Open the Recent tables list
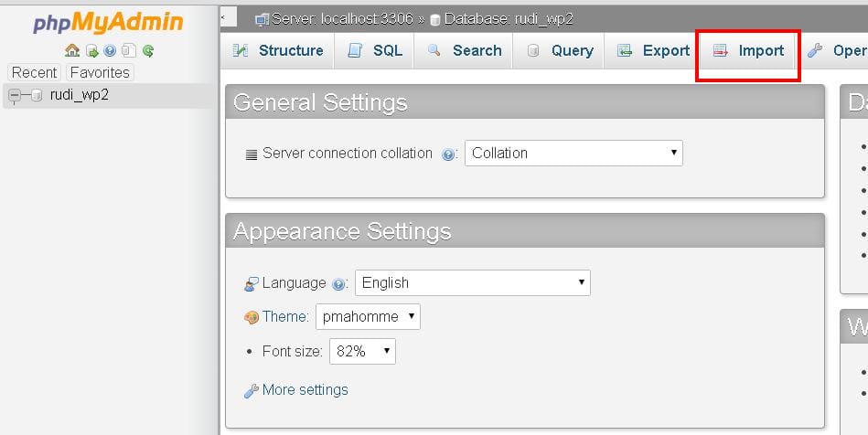 (x=35, y=72)
